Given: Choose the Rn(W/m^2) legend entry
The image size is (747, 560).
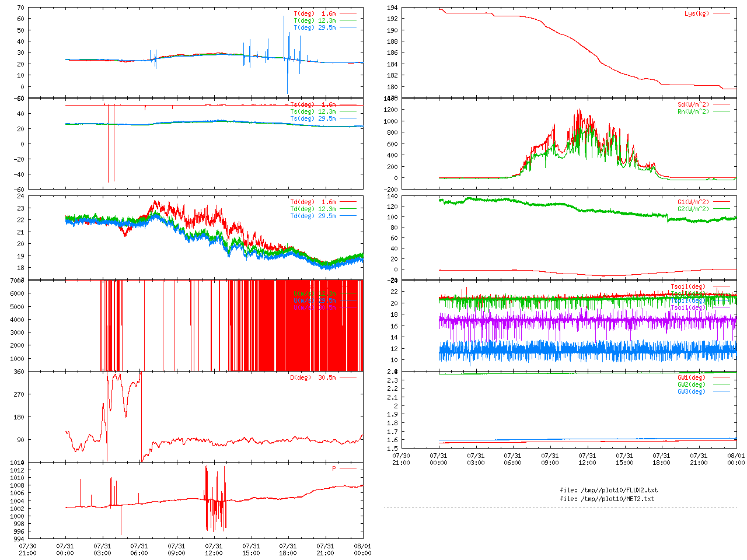Looking at the screenshot, I should click(x=693, y=111).
